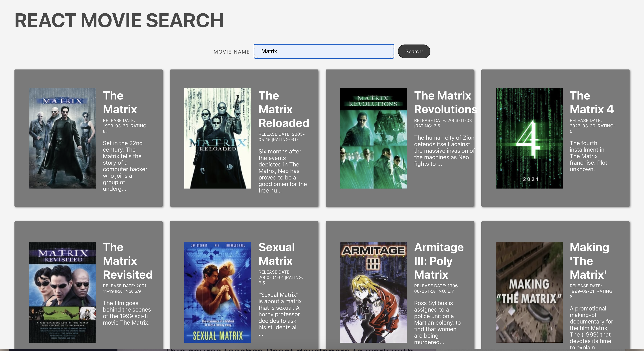Click the title "Sexual Matrix"
Screen dimensions: 644x351
[276, 254]
